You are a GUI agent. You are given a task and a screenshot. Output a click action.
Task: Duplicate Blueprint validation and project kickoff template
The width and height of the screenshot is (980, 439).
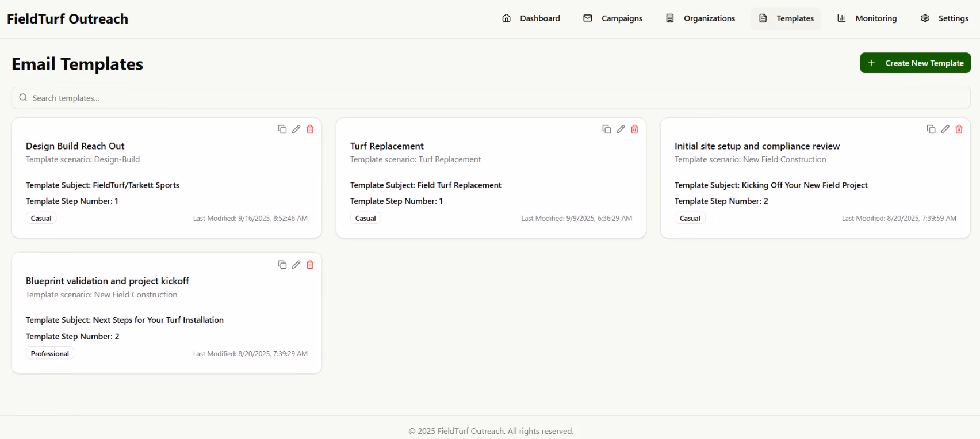[282, 265]
